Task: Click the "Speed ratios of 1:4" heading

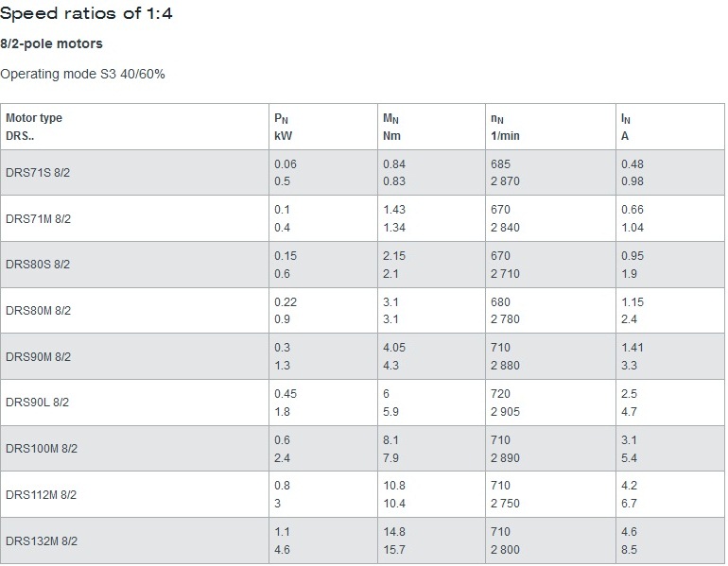Action: (87, 13)
